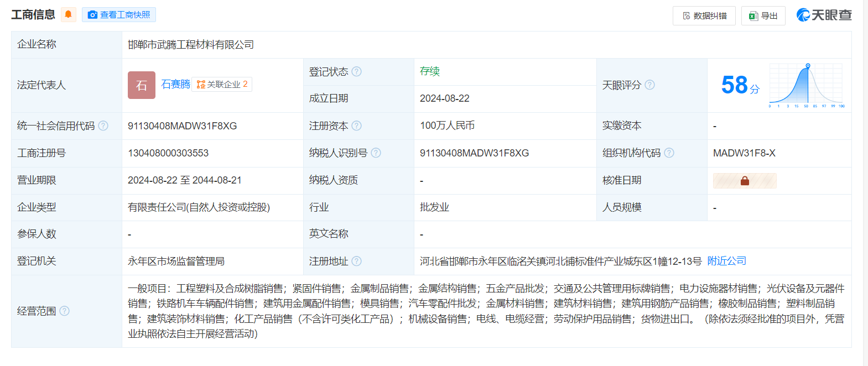Click company type 有限责任公司(自然人投资或控股)
868x366 pixels.
point(199,207)
